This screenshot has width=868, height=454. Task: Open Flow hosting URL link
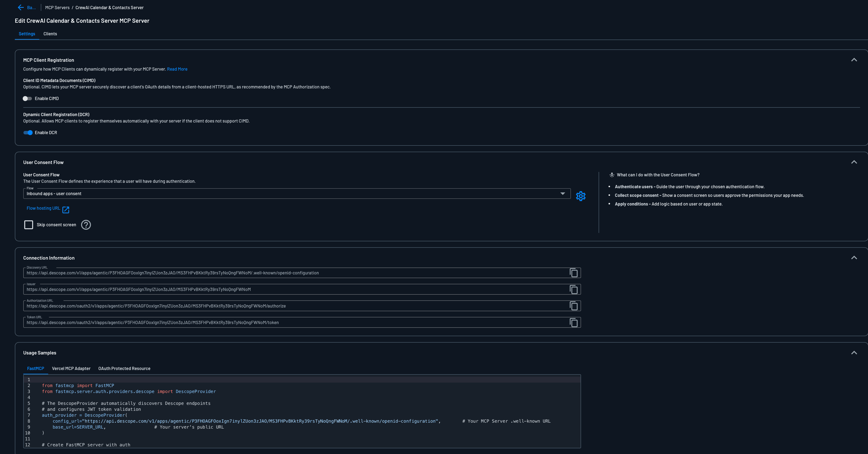coord(43,208)
